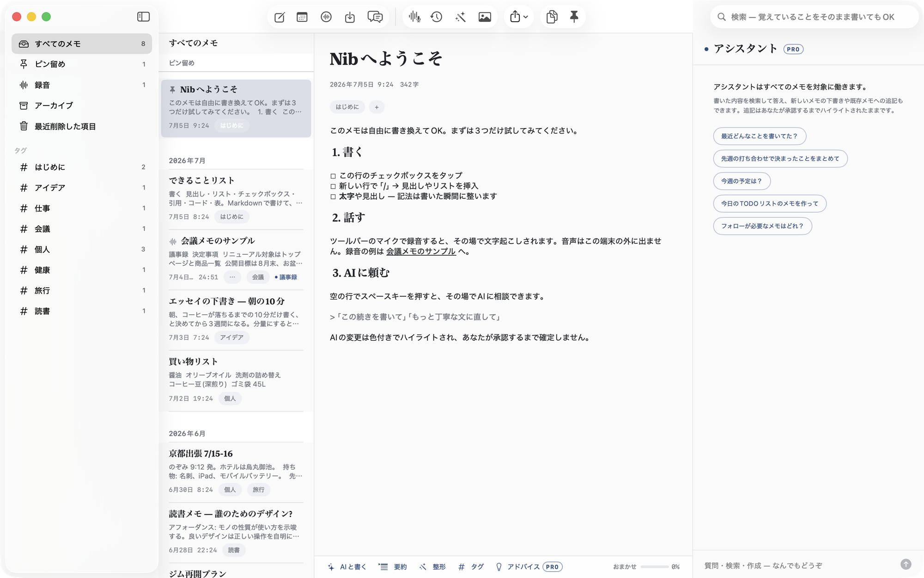Open the calendar view icon in the toolbar
Image resolution: width=924 pixels, height=578 pixels.
[x=302, y=17]
